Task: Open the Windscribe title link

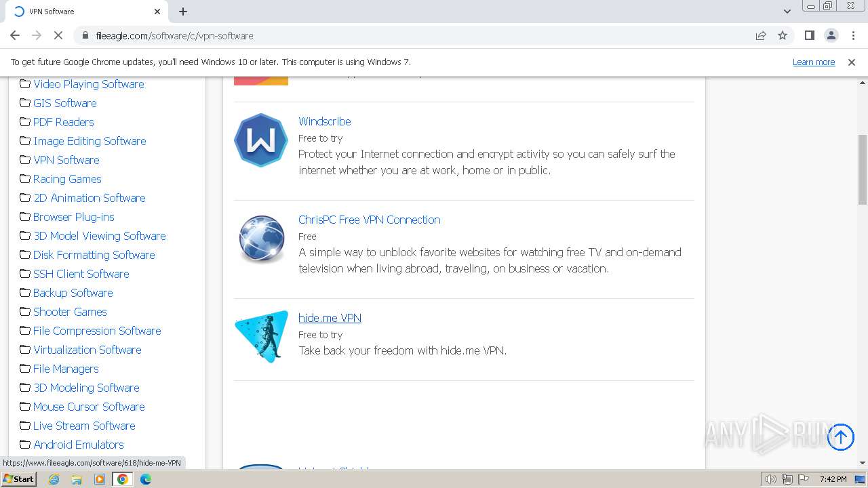Action: 325,121
